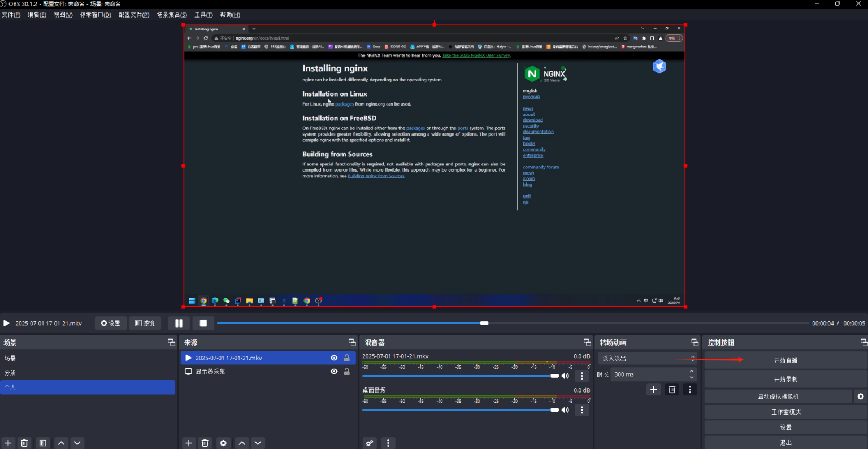Screen dimensions: 868x449
Task: Move the selected source up
Action: tap(242, 443)
